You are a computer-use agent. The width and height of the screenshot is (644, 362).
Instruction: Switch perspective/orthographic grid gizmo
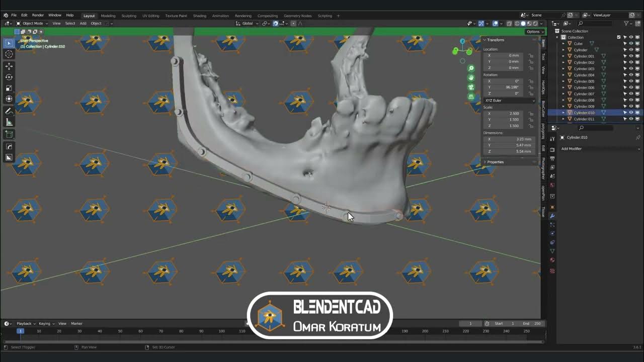point(471,97)
